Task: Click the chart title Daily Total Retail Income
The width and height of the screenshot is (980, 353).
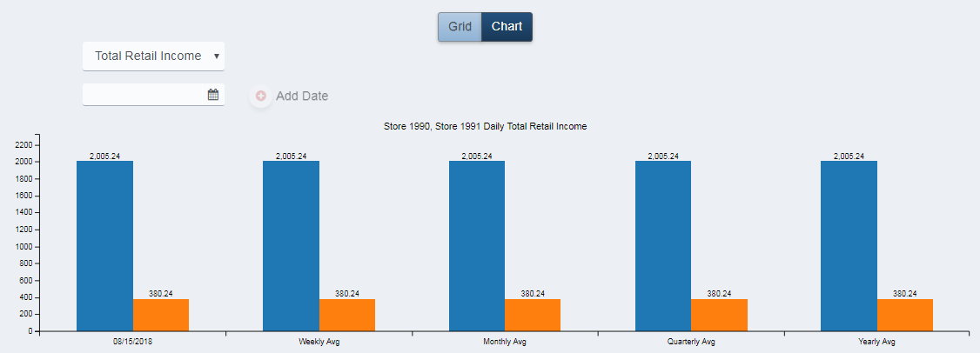Action: pos(485,127)
